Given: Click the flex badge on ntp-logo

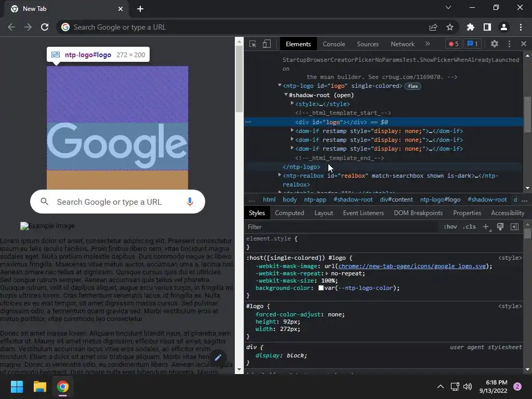Looking at the screenshot, I should pos(413,86).
